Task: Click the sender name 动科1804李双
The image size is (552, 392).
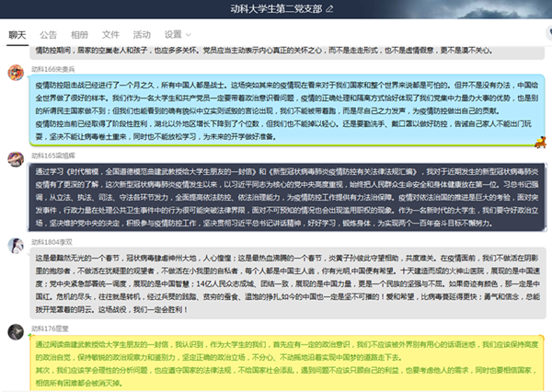Action: pos(52,239)
